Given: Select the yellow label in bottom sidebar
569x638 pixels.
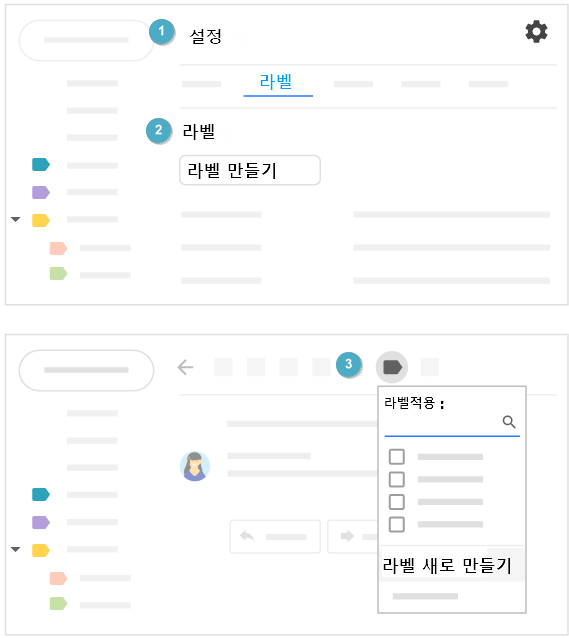Looking at the screenshot, I should (x=41, y=550).
